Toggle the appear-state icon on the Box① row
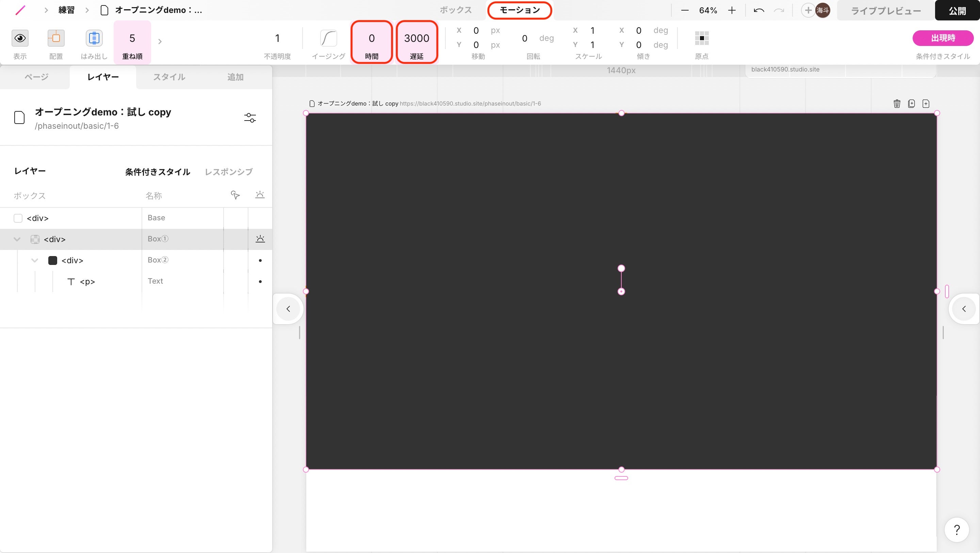The height and width of the screenshot is (553, 980). coord(260,239)
